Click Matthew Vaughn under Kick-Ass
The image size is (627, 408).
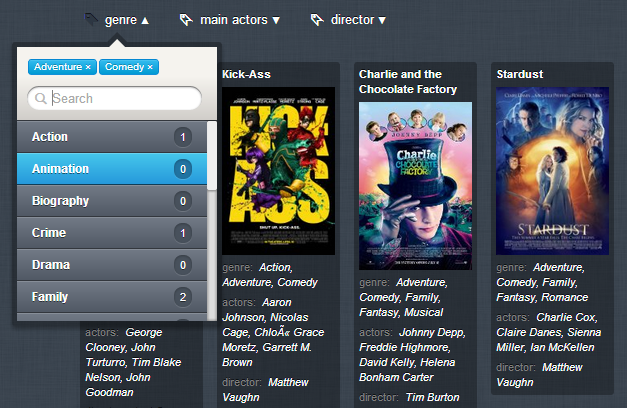click(x=265, y=390)
